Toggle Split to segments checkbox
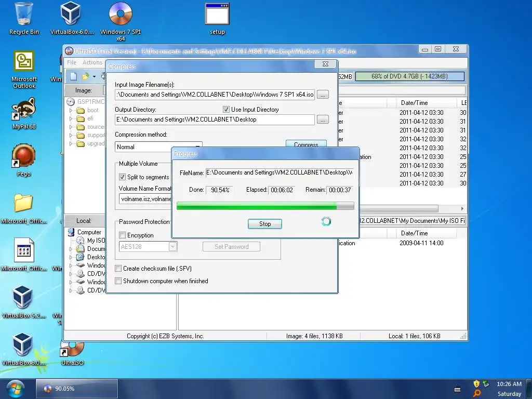Screen dimensions: 532x399 pos(122,177)
